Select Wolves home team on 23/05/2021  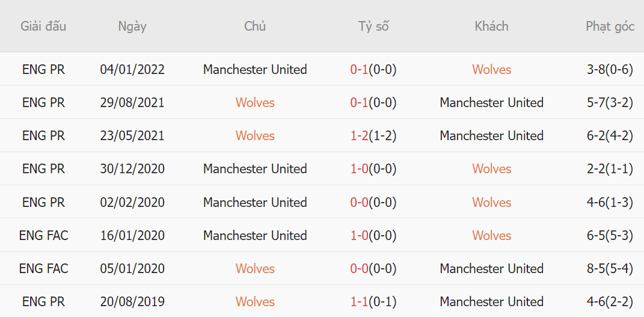255,135
